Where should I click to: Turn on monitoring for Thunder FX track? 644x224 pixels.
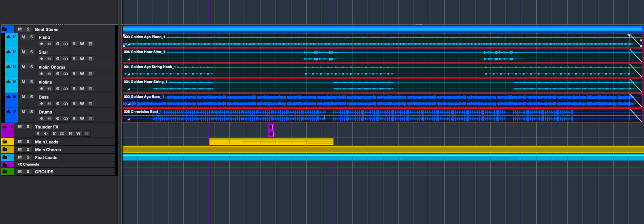click(x=46, y=133)
